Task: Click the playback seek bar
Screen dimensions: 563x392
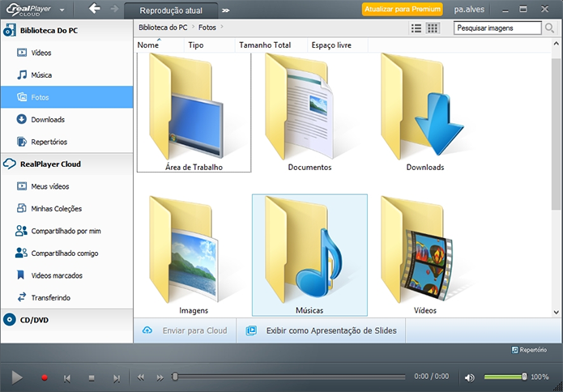Action: click(x=288, y=377)
